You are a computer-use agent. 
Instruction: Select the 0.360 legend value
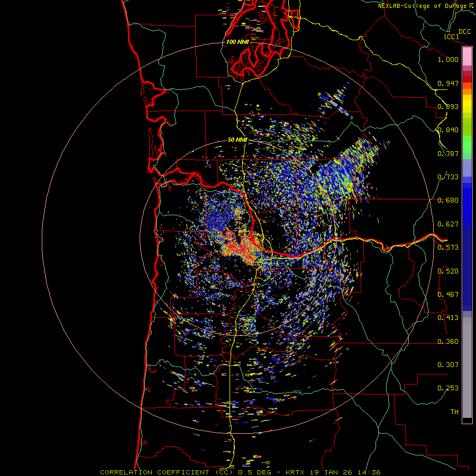click(x=448, y=342)
